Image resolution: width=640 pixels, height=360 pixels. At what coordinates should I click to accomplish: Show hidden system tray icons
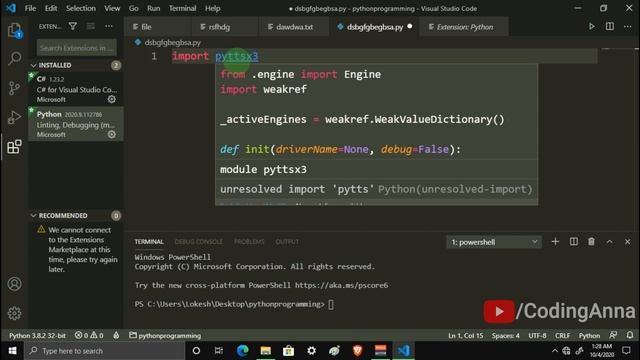point(554,351)
